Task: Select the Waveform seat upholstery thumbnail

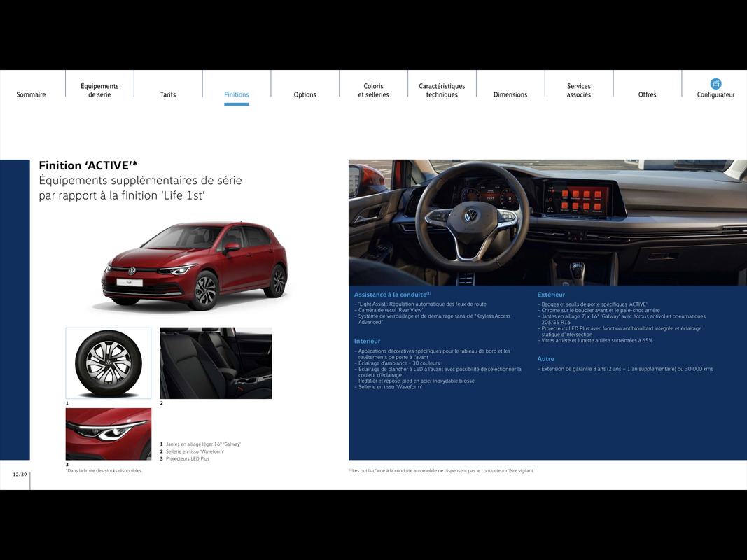Action: coord(216,363)
